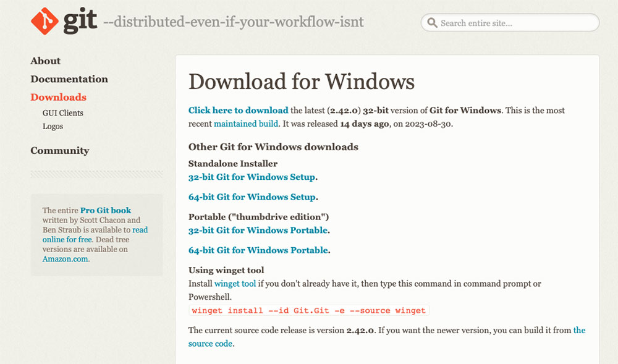Click the git wordmark text in header

[x=80, y=21]
